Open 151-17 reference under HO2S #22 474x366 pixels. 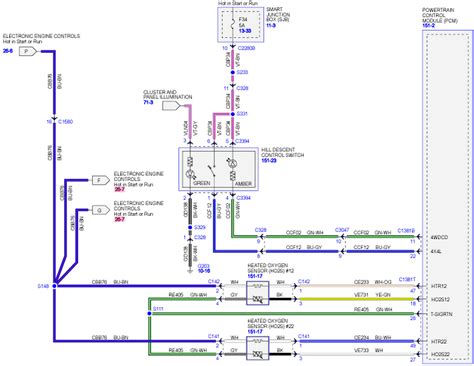click(x=255, y=332)
